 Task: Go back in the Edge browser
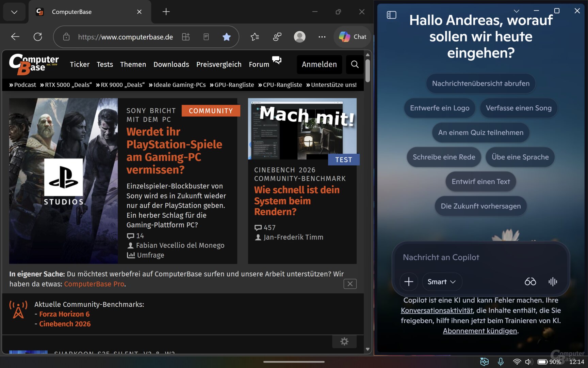15,37
